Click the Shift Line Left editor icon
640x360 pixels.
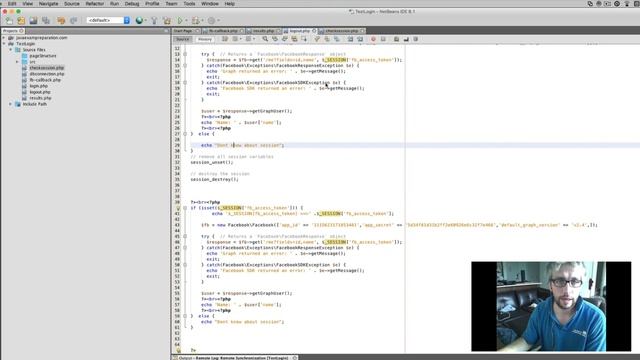pos(350,39)
